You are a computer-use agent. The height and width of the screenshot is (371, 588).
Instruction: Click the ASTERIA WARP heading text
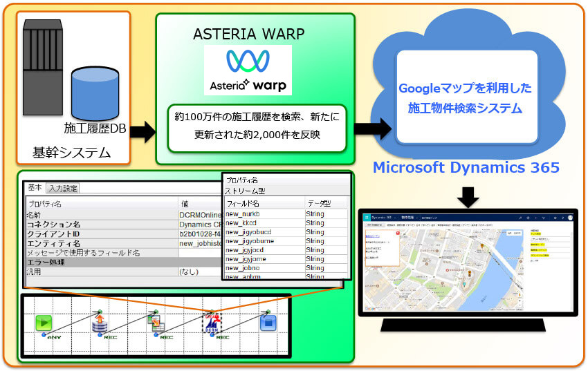248,34
